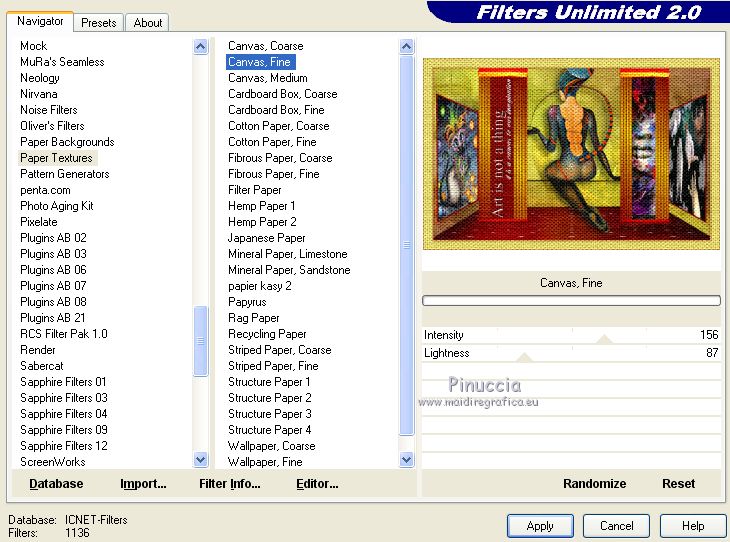The height and width of the screenshot is (542, 730).
Task: Select Plugins AB 02 category
Action: (x=53, y=238)
